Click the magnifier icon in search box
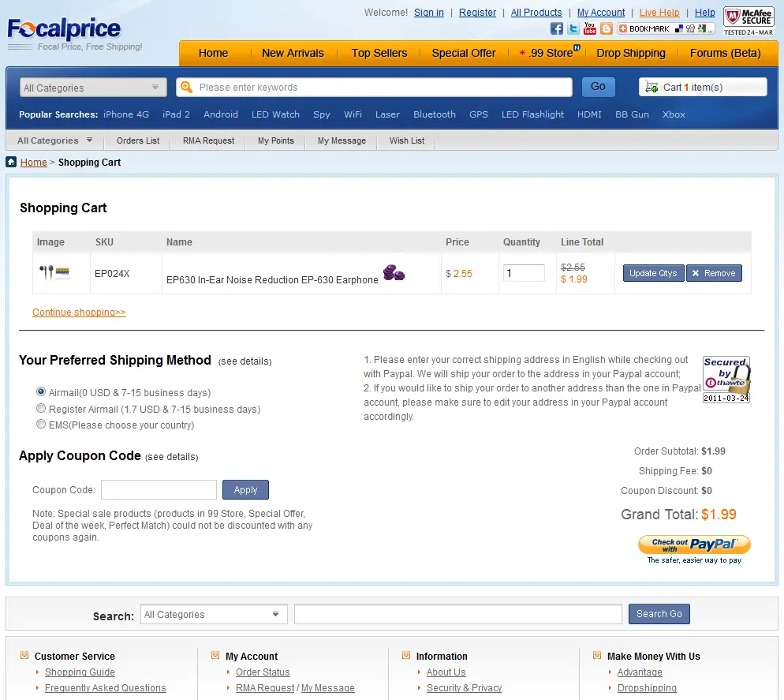 tap(186, 87)
